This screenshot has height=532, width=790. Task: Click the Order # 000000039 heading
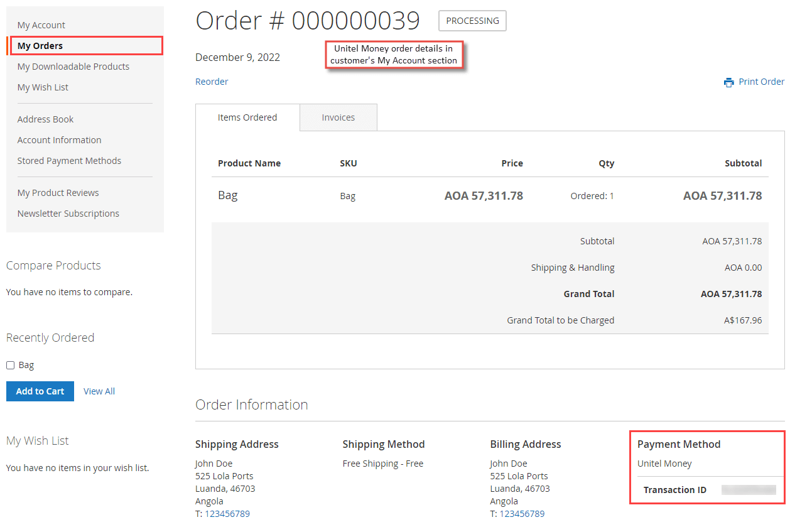[308, 21]
